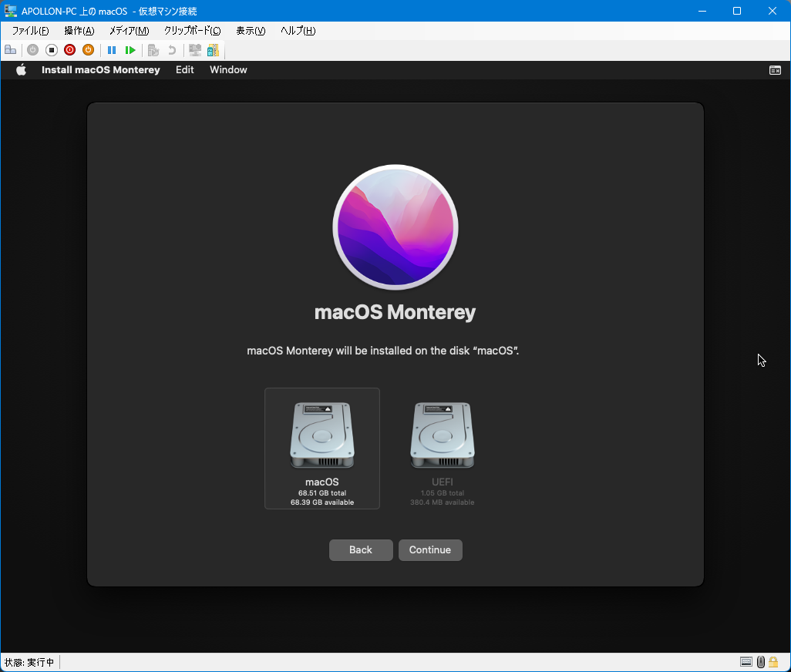This screenshot has width=791, height=672.
Task: Revert the VM with the undo arrow icon
Action: coord(172,50)
